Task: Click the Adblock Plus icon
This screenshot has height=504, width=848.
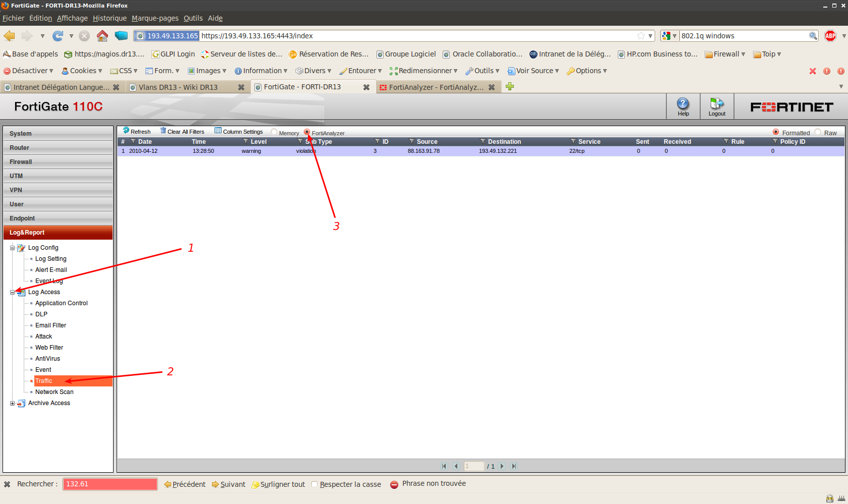Action: [x=830, y=36]
